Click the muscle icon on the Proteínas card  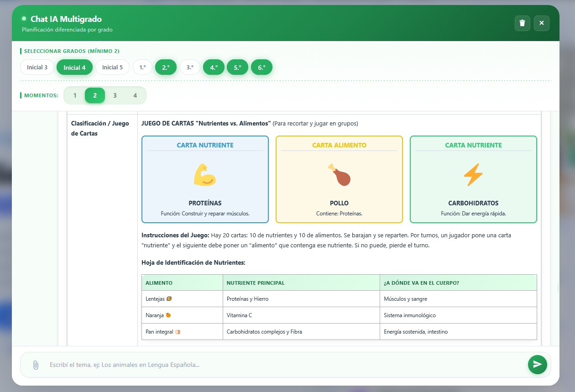coord(205,175)
